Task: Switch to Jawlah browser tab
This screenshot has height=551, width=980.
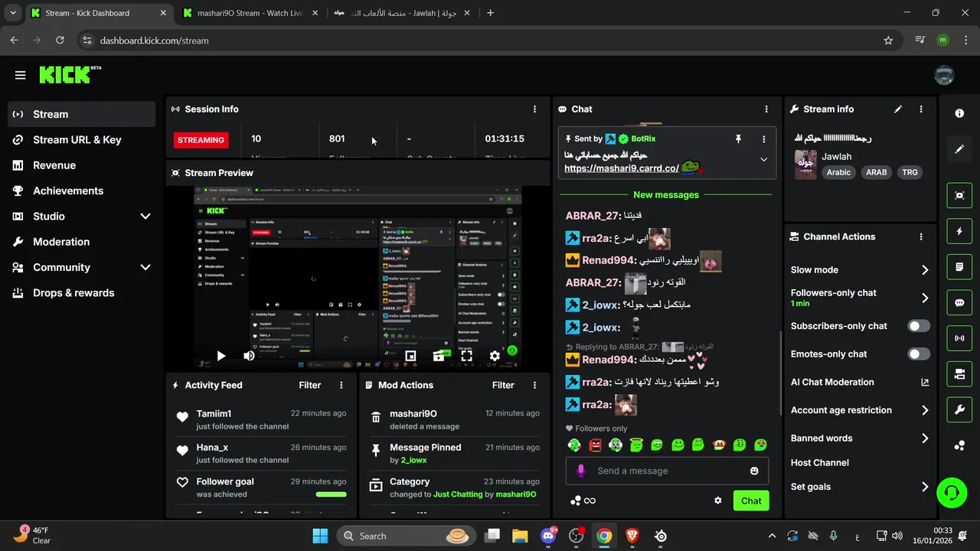Action: tap(400, 13)
